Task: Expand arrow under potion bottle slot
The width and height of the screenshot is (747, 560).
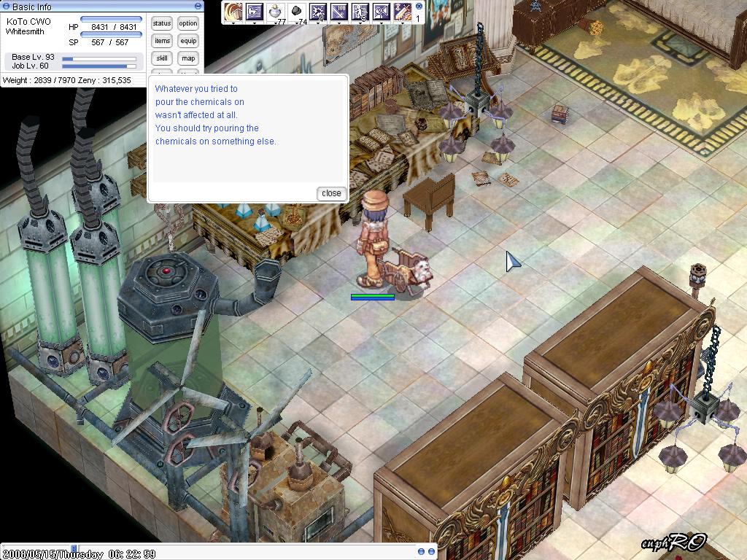Action: [275, 23]
